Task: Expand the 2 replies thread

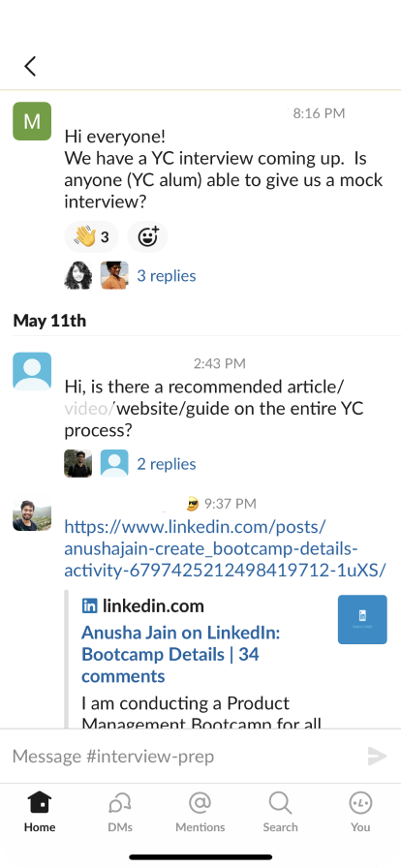Action: (x=167, y=464)
